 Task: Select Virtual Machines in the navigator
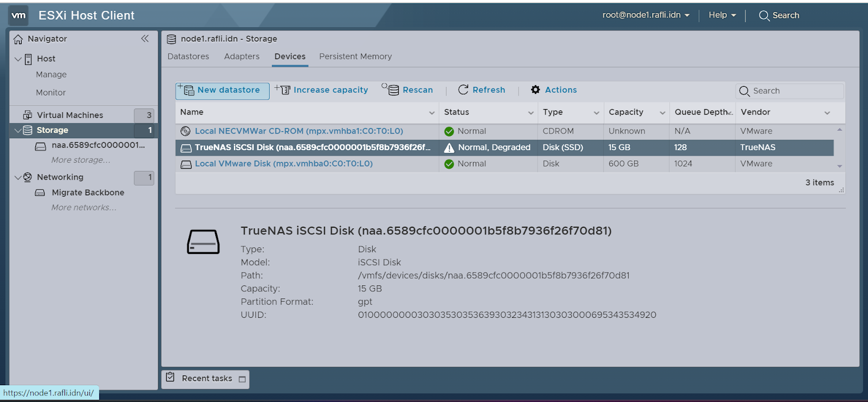coord(70,115)
